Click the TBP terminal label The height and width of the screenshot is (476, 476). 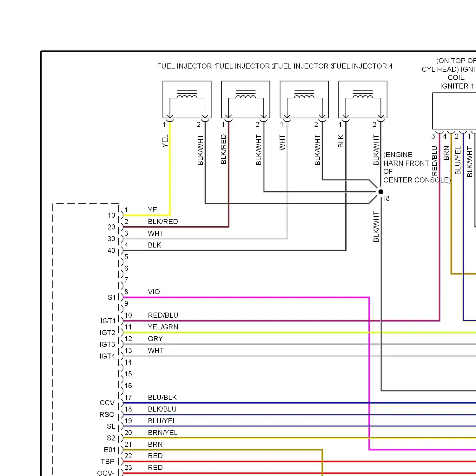pos(108,461)
